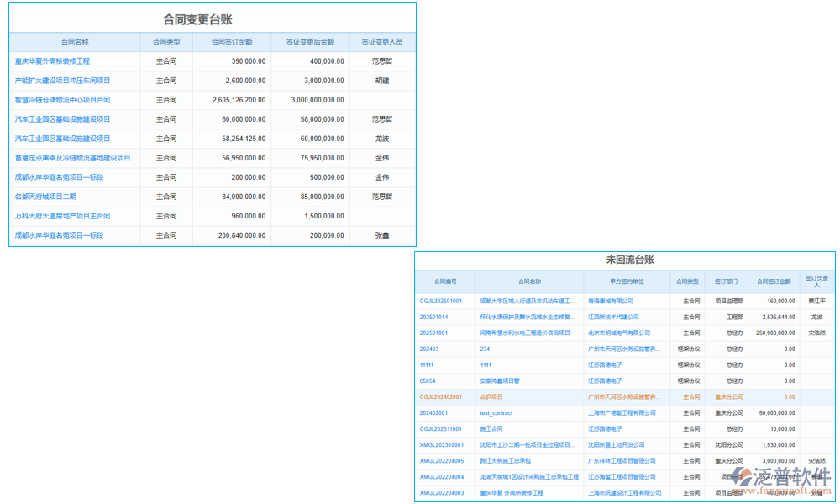This screenshot has width=840, height=504.
Task: Open the 畜禽定点屠宰及冷链物流基地建设项目 link
Action: [x=72, y=158]
